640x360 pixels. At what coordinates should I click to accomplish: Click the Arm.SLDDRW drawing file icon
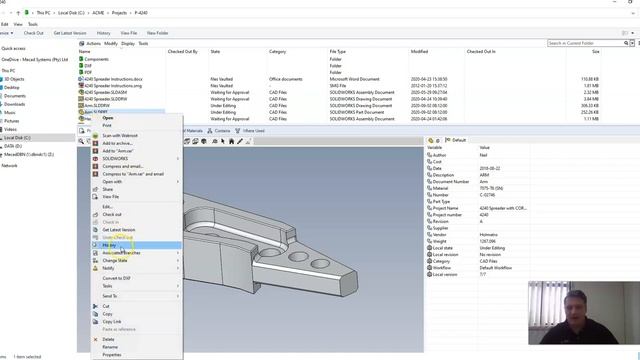click(81, 105)
